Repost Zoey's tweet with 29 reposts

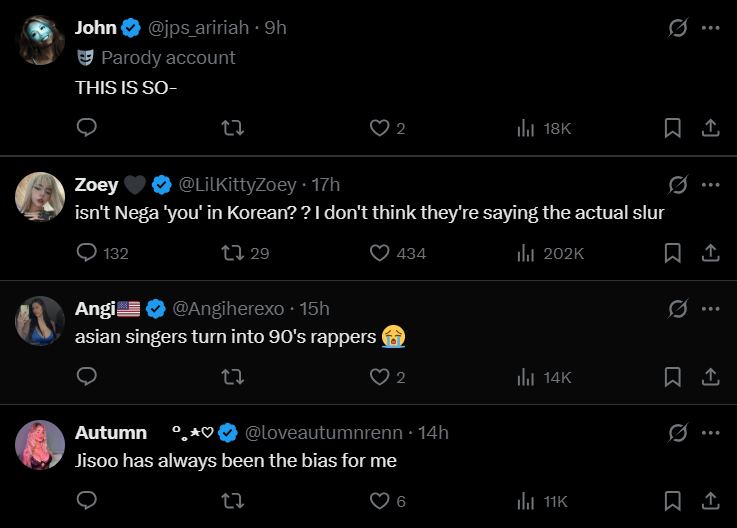pyautogui.click(x=232, y=253)
